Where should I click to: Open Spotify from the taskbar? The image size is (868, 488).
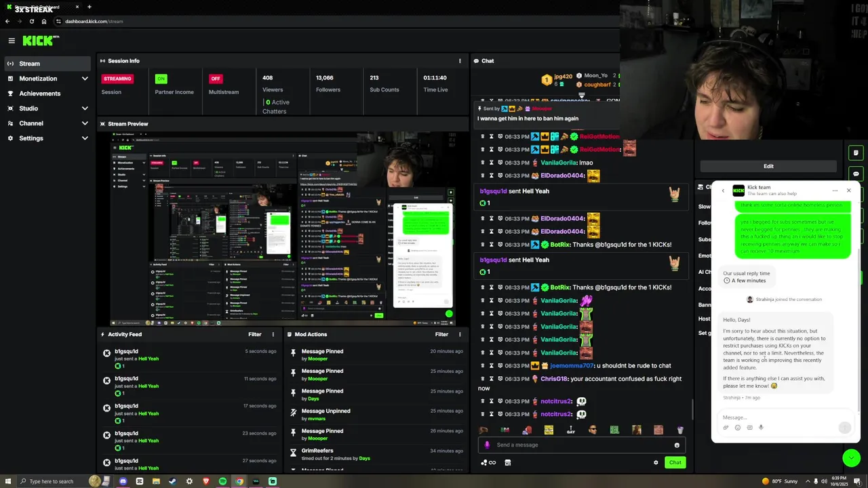pyautogui.click(x=222, y=481)
